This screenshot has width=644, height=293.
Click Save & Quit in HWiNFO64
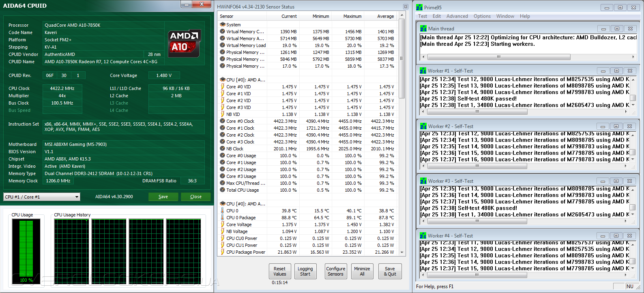coord(390,272)
